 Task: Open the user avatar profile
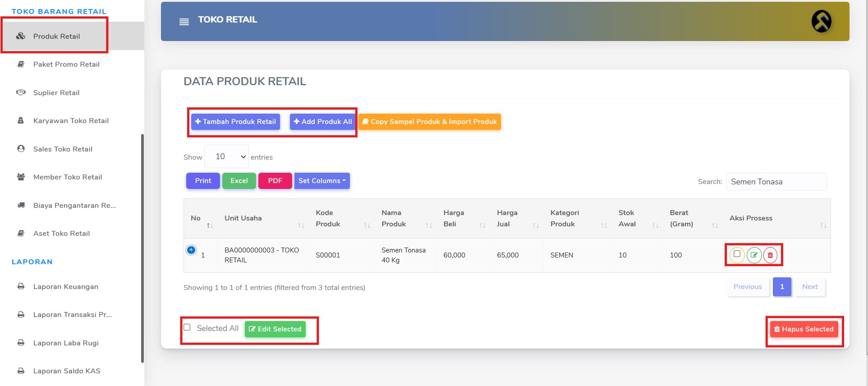coord(821,21)
